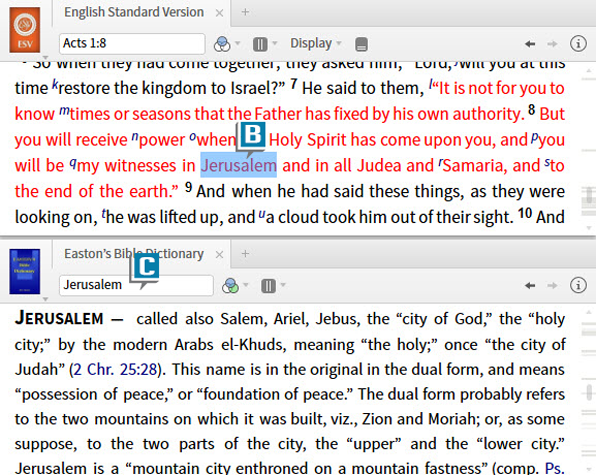Click footnote marker s before "to the end"

coord(547,163)
